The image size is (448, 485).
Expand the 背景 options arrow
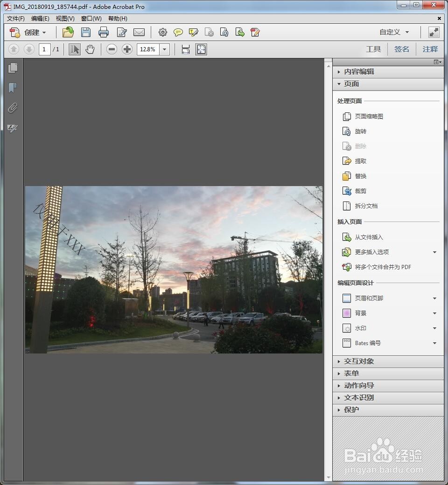[x=435, y=313]
